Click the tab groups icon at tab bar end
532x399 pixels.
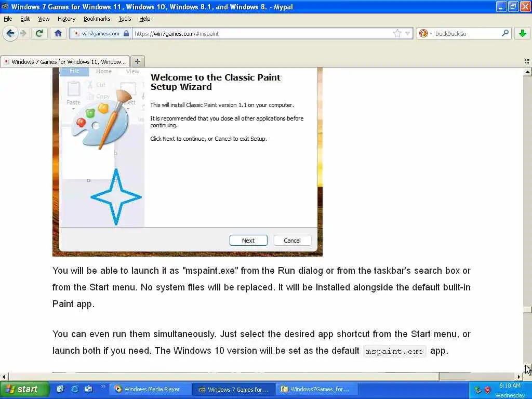pyautogui.click(x=527, y=61)
